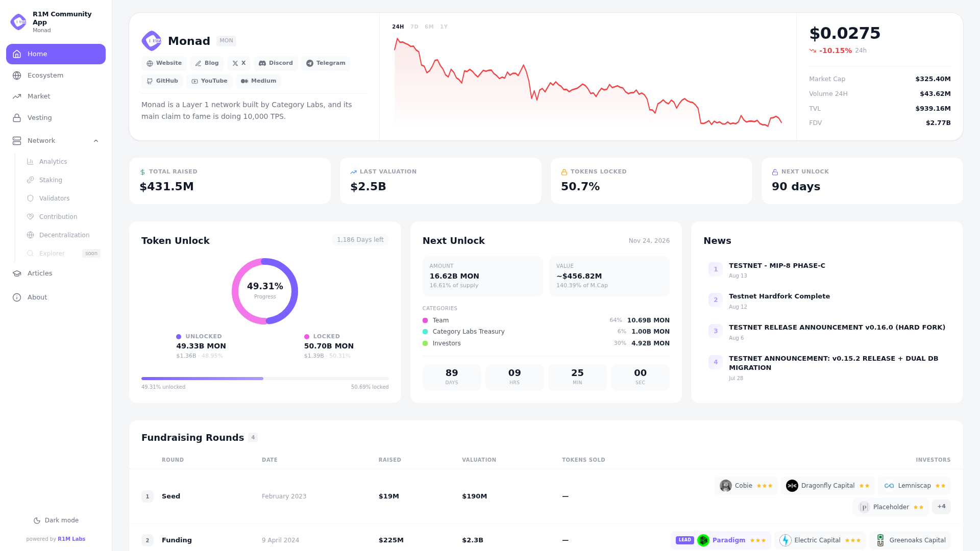This screenshot has width=980, height=551.
Task: Join the Monad Discord
Action: [x=276, y=63]
